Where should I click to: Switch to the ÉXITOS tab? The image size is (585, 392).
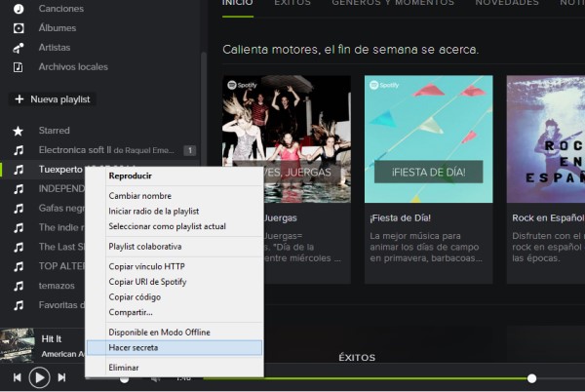[x=292, y=3]
